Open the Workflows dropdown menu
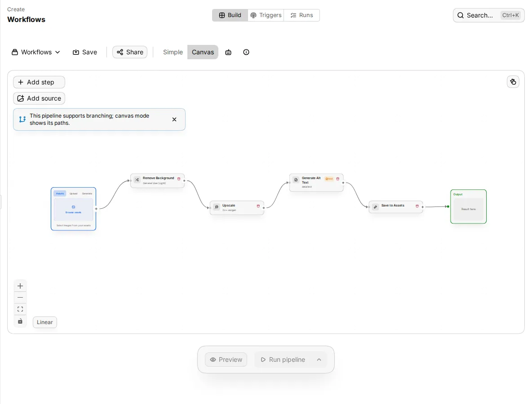The height and width of the screenshot is (404, 532). tap(36, 52)
